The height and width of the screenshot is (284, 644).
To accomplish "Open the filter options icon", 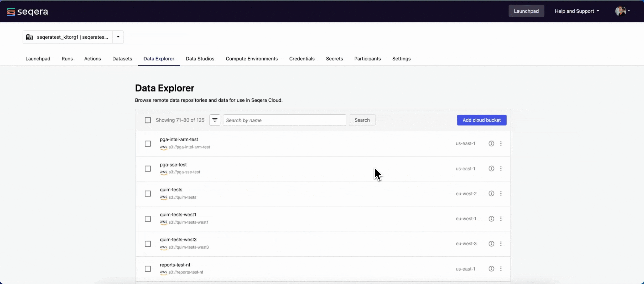I will tap(215, 120).
